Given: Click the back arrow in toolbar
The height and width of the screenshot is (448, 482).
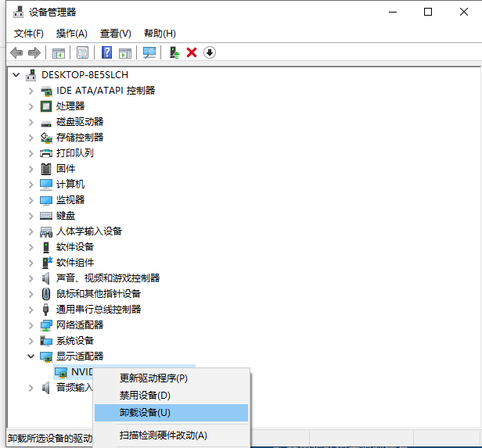Looking at the screenshot, I should [16, 52].
